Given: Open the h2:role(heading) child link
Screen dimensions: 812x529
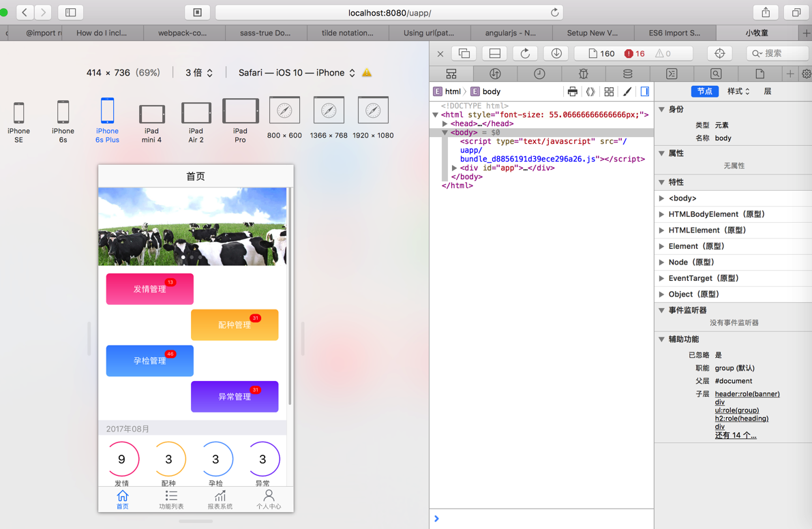Looking at the screenshot, I should (x=742, y=419).
